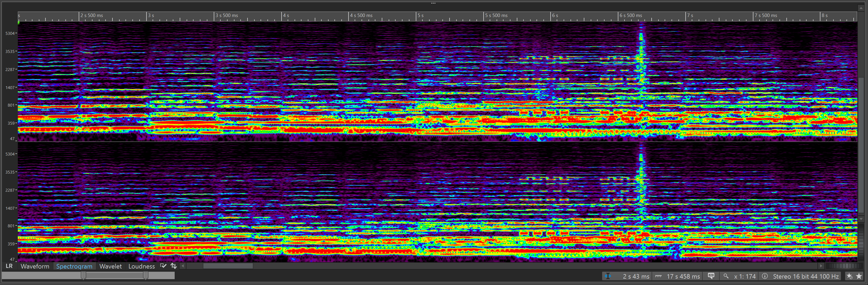The width and height of the screenshot is (868, 285).
Task: Toggle the LR channel display button
Action: pyautogui.click(x=9, y=266)
